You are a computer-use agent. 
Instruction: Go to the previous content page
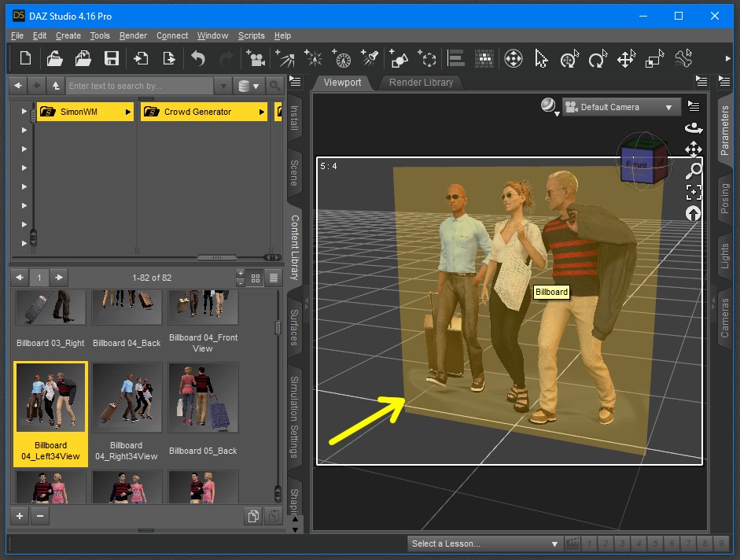click(x=20, y=278)
